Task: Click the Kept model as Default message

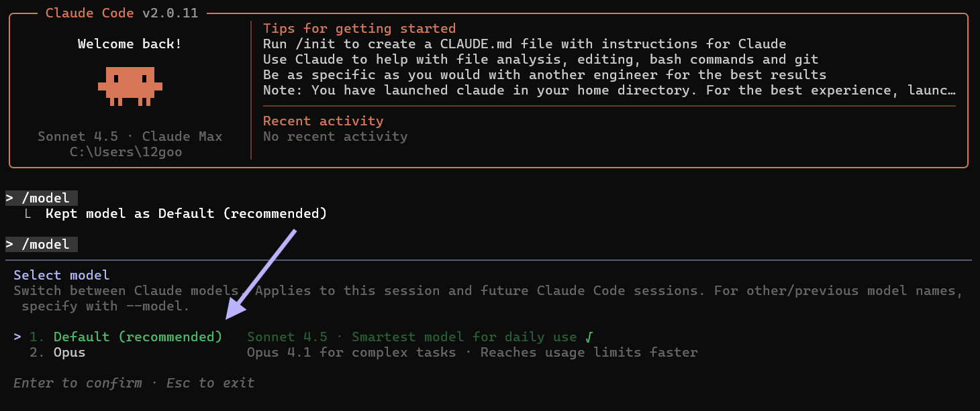Action: (186, 213)
